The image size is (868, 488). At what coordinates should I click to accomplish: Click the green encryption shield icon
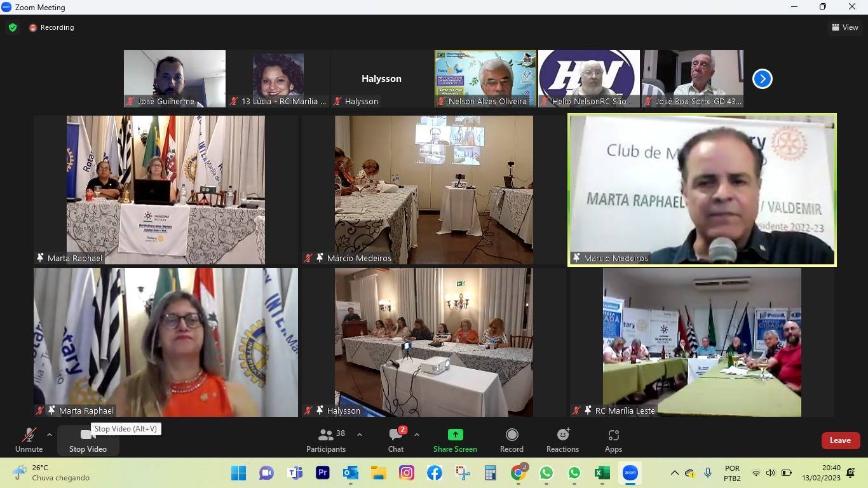click(x=13, y=27)
